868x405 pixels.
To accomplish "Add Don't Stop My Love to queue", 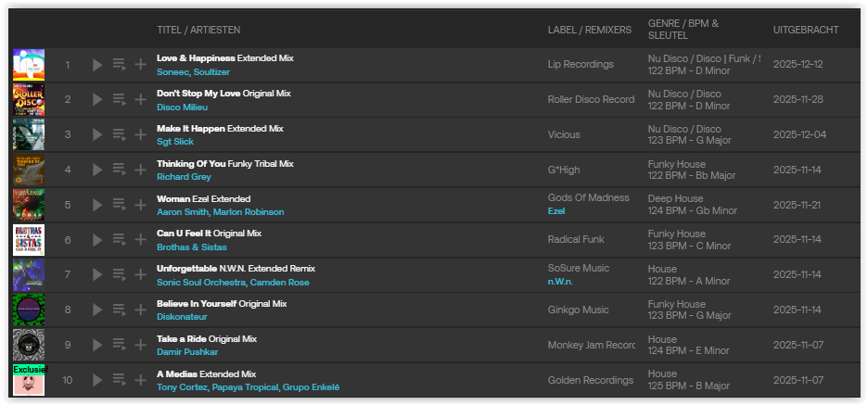I will point(119,100).
